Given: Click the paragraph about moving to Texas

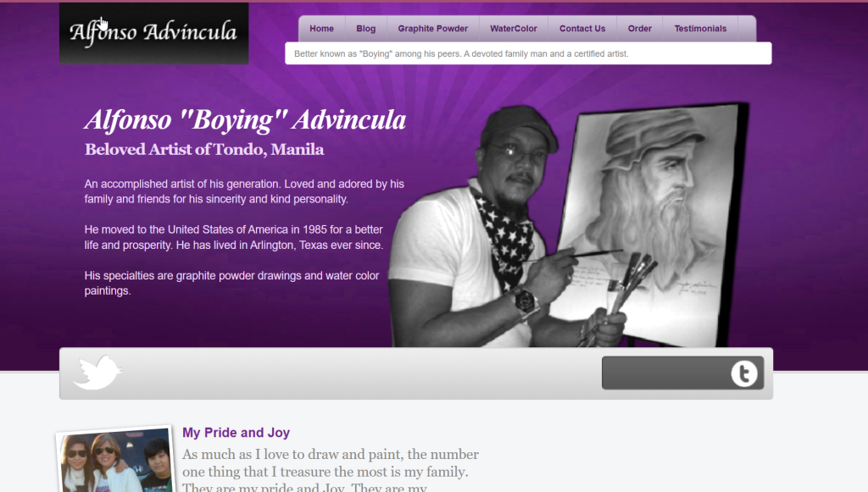Looking at the screenshot, I should click(234, 237).
